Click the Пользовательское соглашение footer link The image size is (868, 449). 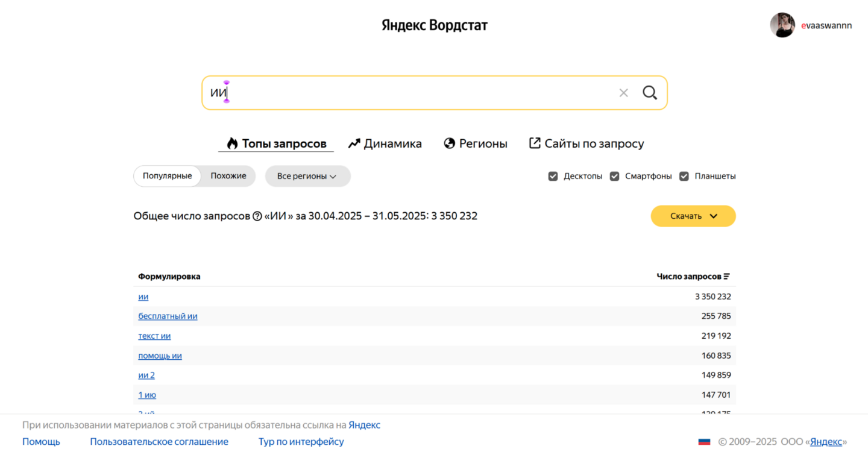click(159, 442)
